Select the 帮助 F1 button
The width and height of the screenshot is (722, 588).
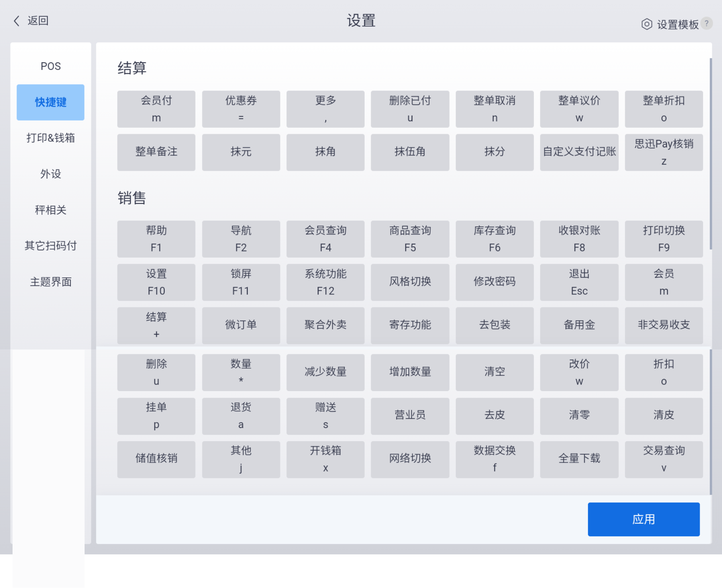(x=156, y=239)
